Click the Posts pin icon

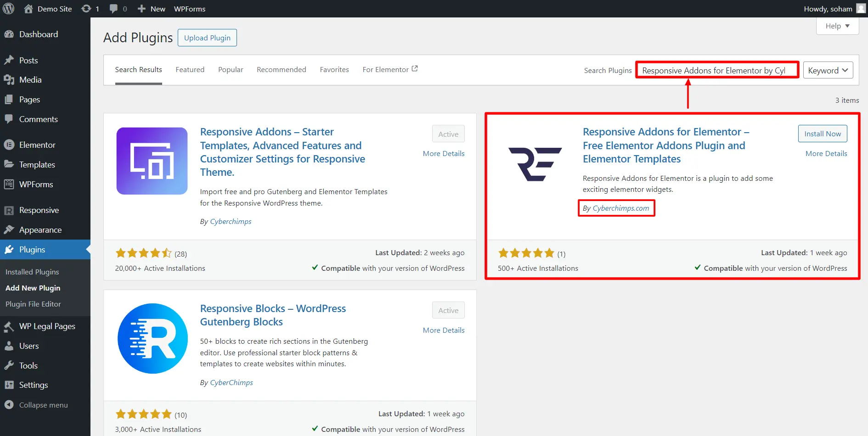point(9,60)
